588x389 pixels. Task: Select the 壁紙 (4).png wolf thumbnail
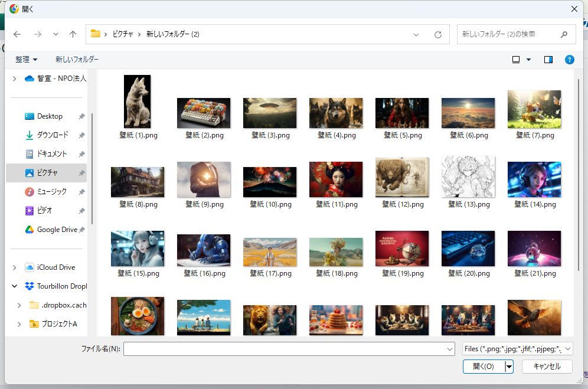click(x=337, y=113)
